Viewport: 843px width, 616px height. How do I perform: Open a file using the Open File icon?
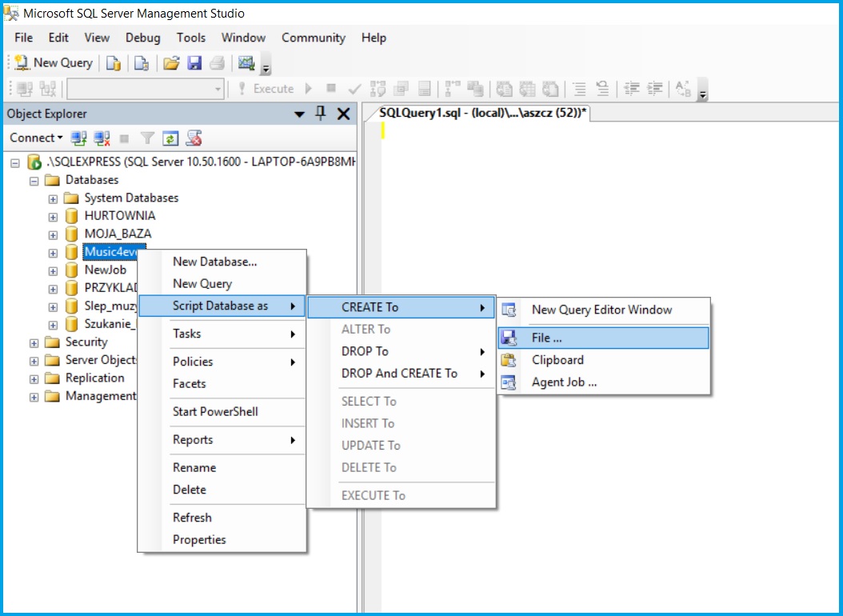tap(171, 62)
